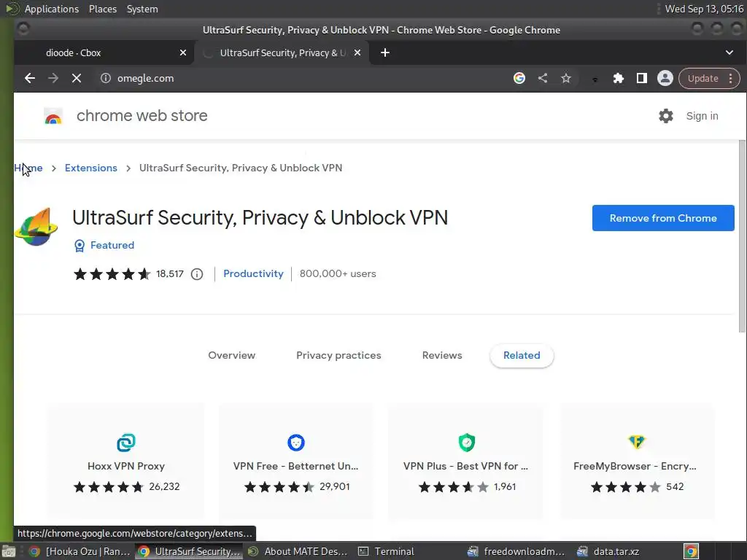Open the FreeMyBrowser card icon

(637, 442)
